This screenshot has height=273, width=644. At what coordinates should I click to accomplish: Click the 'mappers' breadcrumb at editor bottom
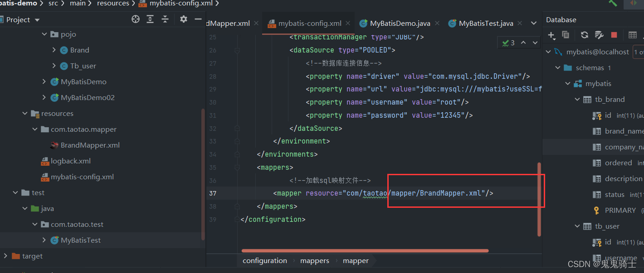point(315,261)
